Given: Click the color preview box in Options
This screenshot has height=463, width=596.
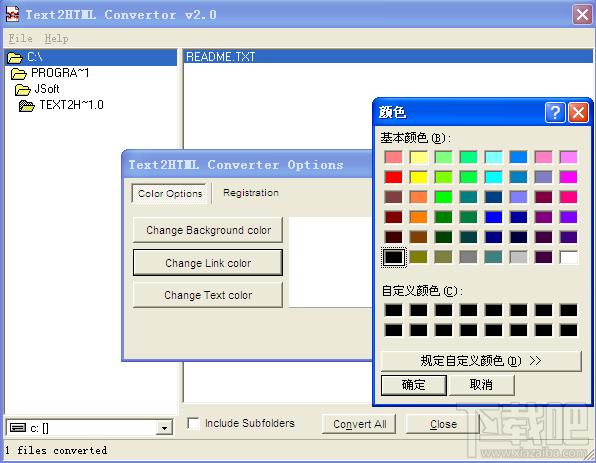Looking at the screenshot, I should coord(331,262).
